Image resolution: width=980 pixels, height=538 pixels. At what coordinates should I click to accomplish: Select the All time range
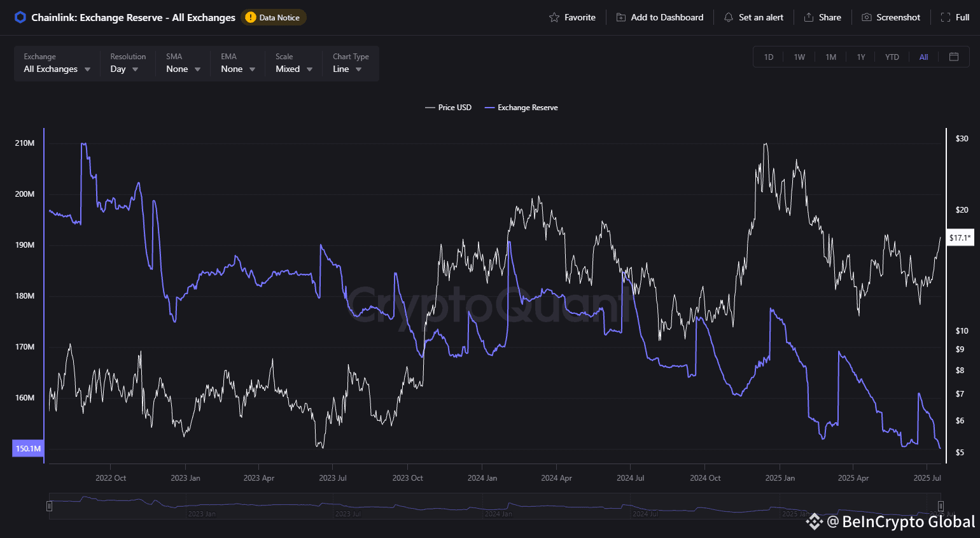[x=923, y=57]
